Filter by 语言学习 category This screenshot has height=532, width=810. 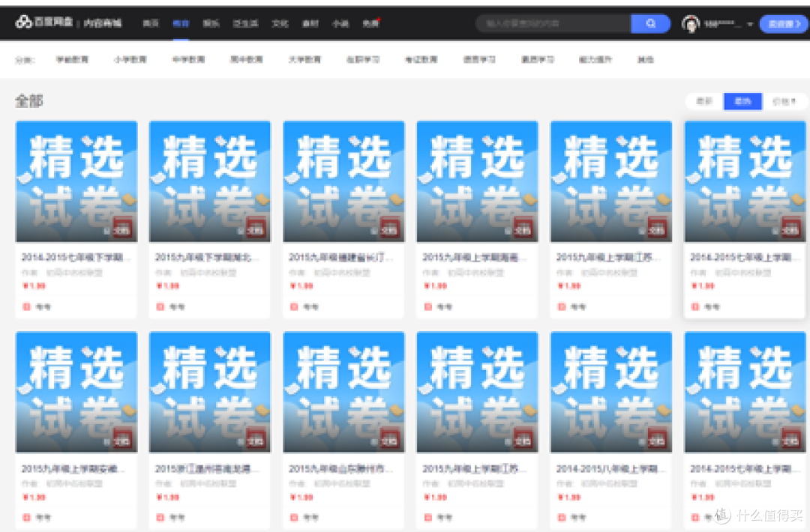point(479,60)
